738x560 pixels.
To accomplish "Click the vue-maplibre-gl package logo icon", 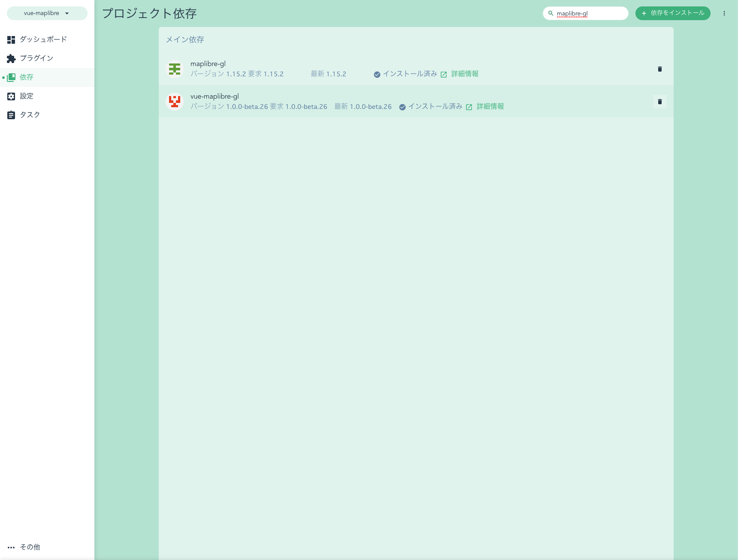I will 174,102.
